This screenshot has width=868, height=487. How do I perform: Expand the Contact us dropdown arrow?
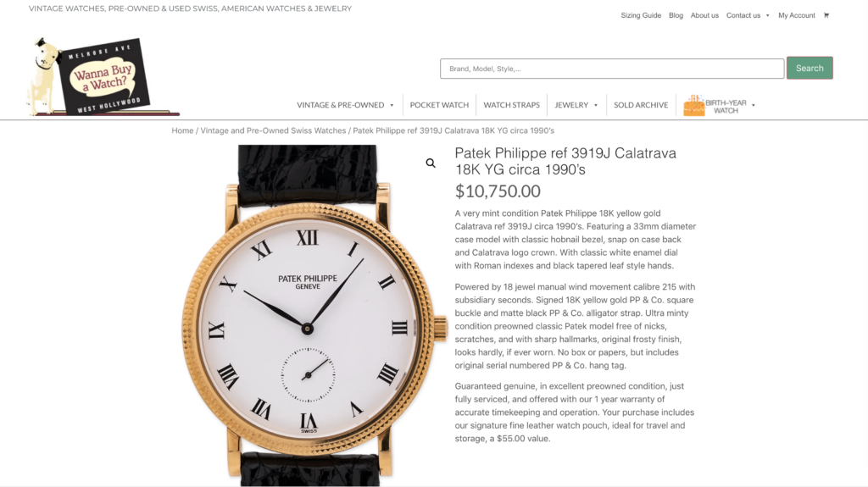tap(767, 15)
